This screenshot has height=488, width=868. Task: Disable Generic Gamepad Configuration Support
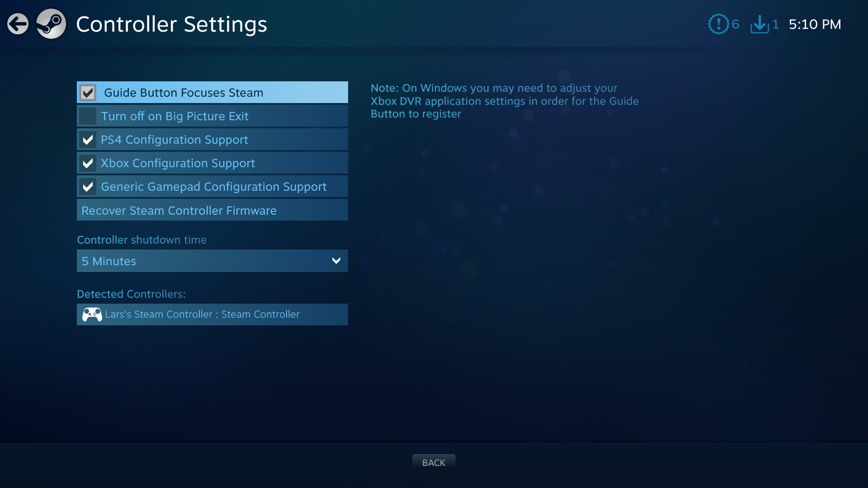point(88,187)
